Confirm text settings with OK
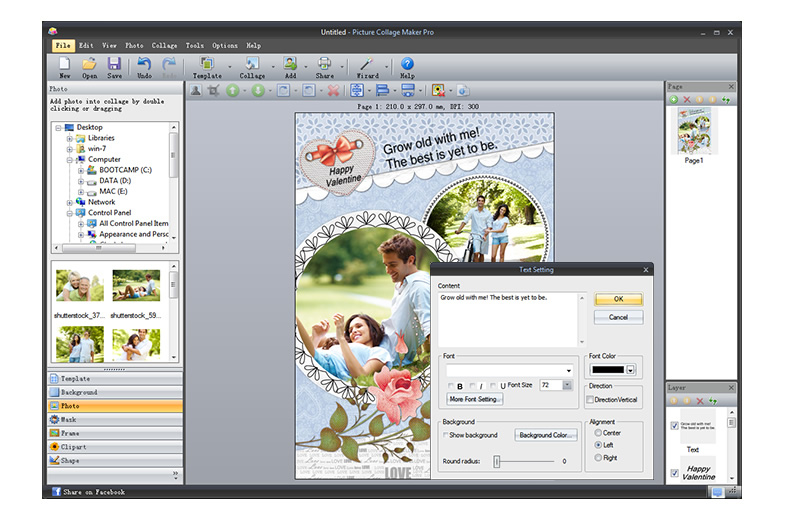 tap(618, 299)
